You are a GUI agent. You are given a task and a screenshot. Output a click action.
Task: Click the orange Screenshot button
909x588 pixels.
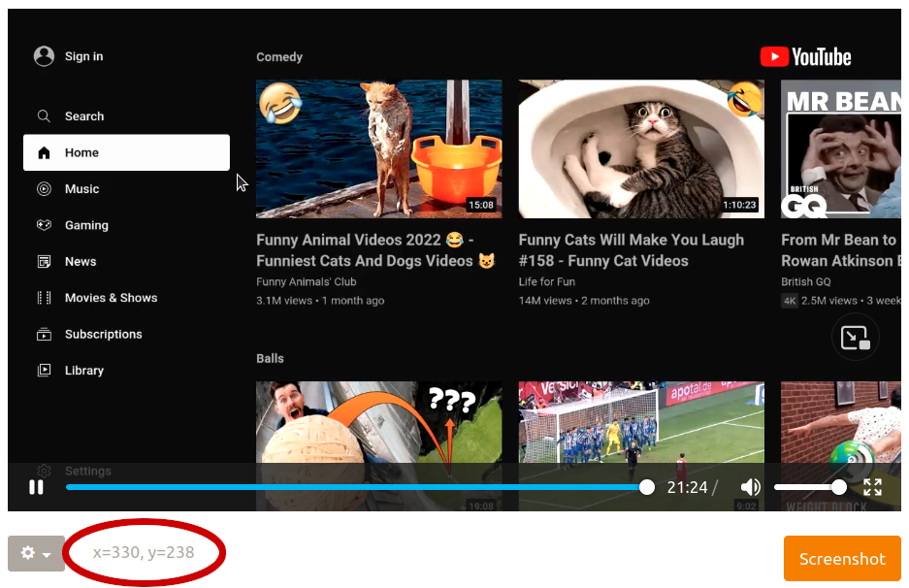[x=842, y=559]
